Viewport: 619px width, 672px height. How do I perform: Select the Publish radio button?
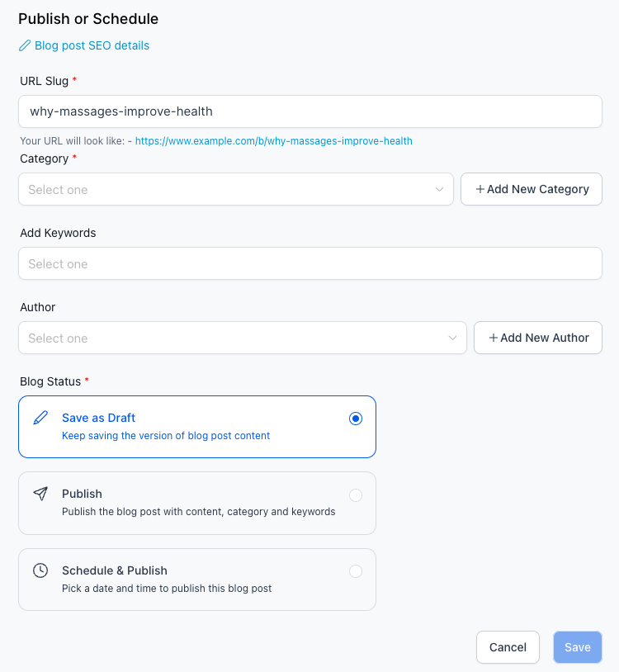pos(356,495)
